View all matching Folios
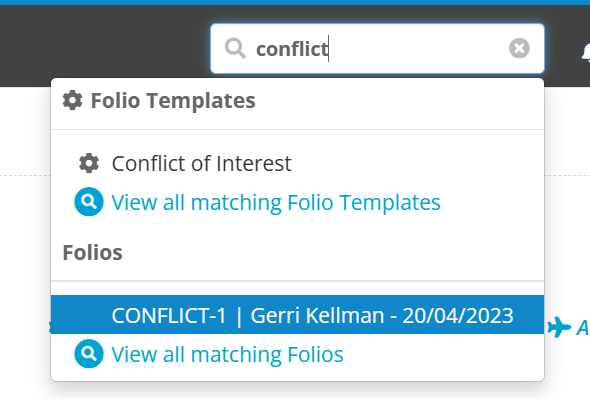The height and width of the screenshot is (399, 590). pos(227,355)
